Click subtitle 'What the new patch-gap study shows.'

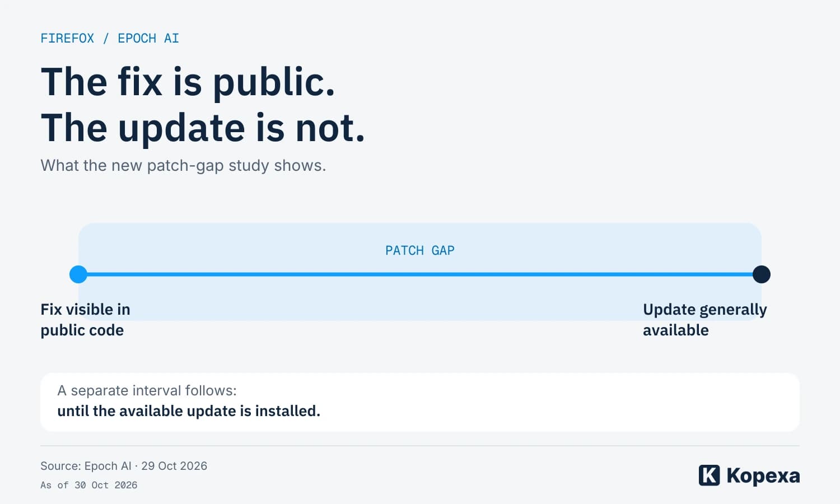(x=183, y=166)
